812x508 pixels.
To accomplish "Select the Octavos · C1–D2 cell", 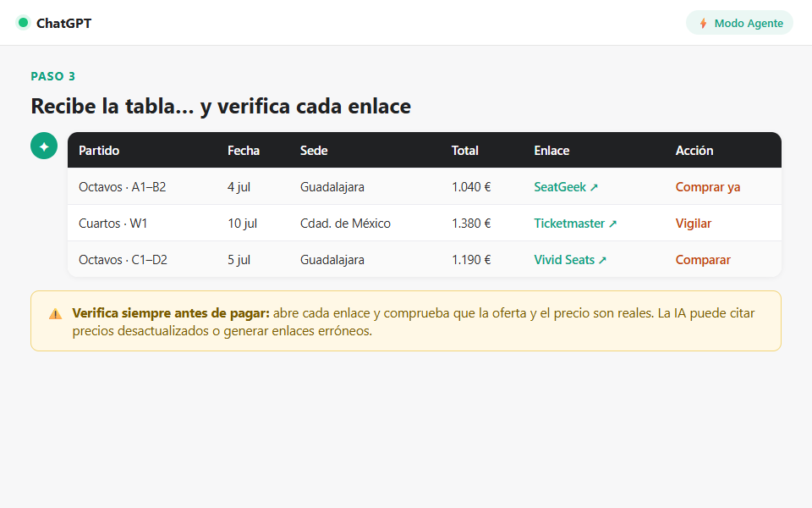I will pos(123,260).
